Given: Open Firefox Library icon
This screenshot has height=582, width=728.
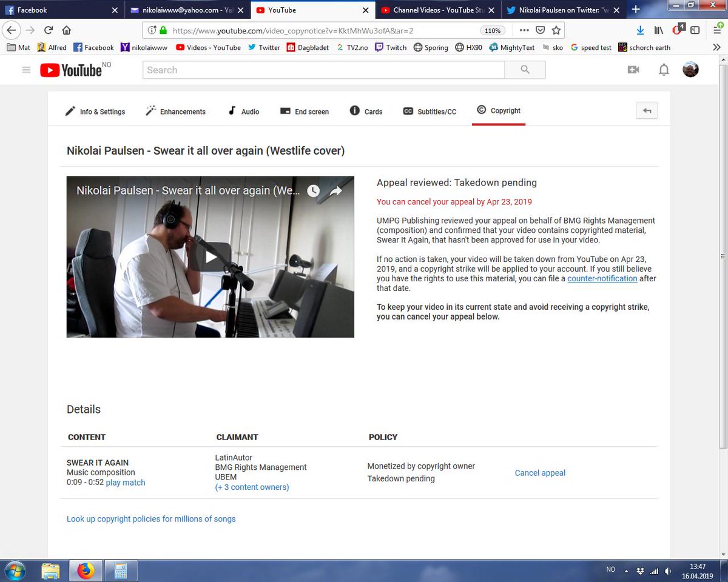Looking at the screenshot, I should click(659, 30).
